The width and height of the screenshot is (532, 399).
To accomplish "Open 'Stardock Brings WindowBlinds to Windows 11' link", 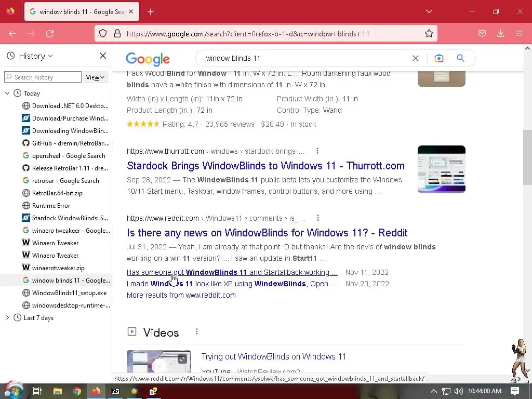I will coord(265,166).
